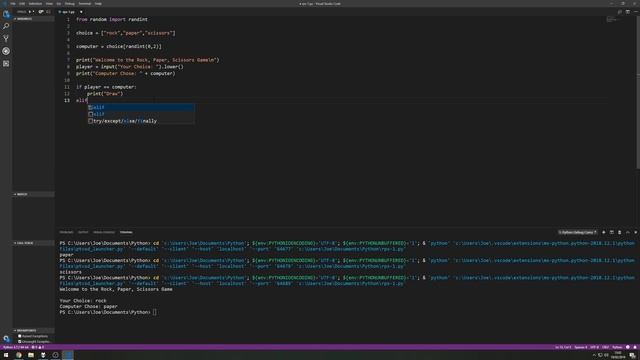The image size is (640, 360).
Task: Toggle Raised Exceptions breakpoint checkbox
Action: point(20,336)
